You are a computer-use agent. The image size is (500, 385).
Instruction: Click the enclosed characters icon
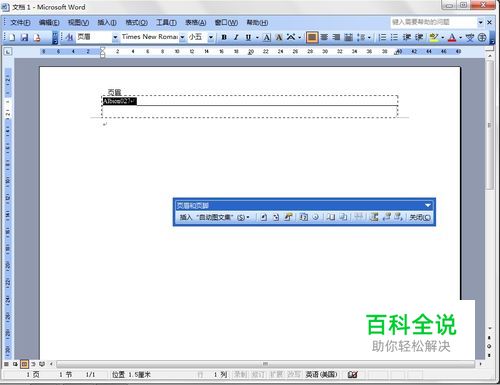pyautogui.click(x=482, y=37)
